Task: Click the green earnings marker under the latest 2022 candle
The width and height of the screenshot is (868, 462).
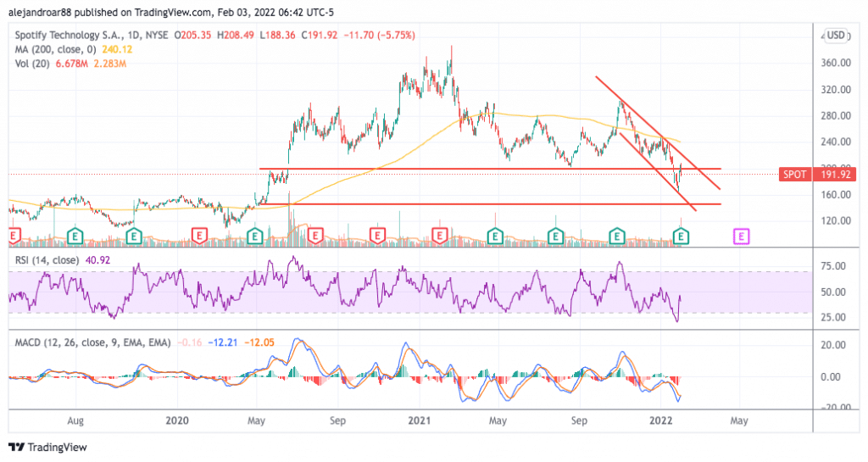Action: [x=682, y=237]
